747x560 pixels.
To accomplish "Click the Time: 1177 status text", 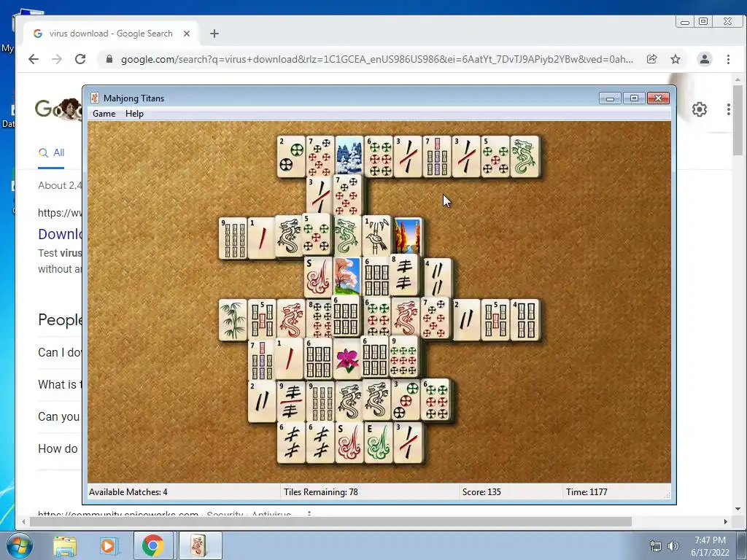I will coord(587,492).
